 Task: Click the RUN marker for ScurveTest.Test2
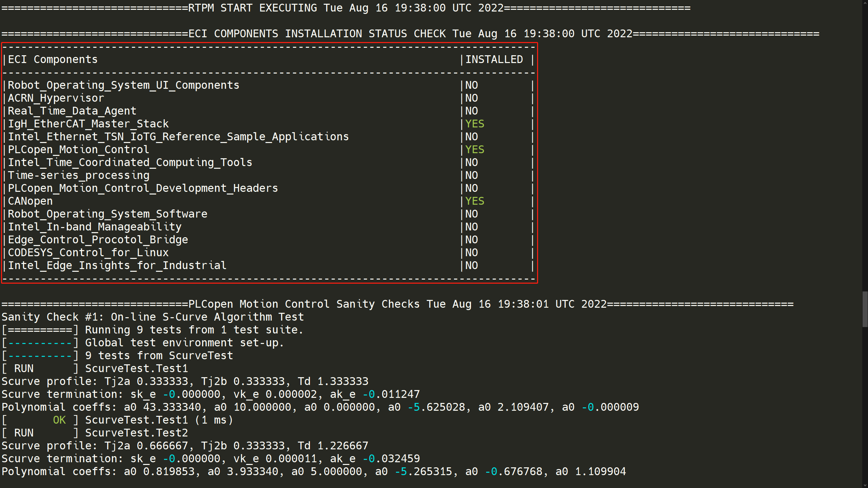click(x=24, y=433)
